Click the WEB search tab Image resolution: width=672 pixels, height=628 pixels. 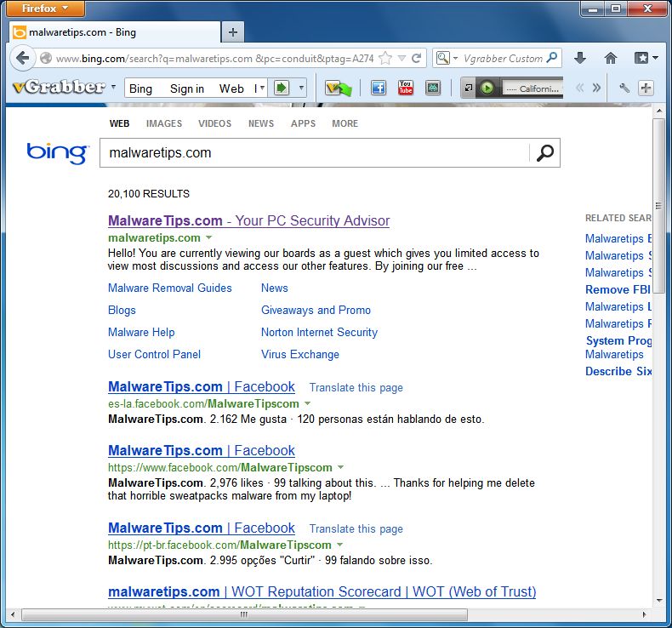[119, 123]
